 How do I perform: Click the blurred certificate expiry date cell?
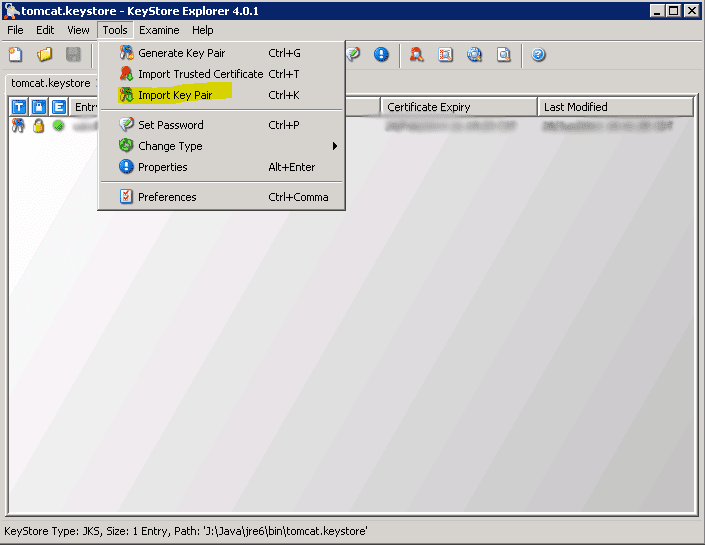451,126
